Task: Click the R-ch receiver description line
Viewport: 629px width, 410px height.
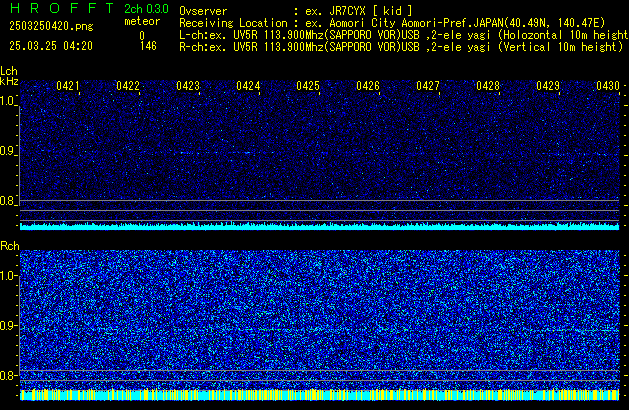Action: [x=401, y=47]
